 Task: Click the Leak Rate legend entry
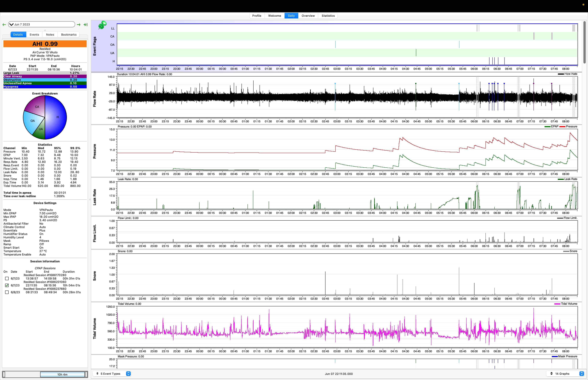(x=568, y=179)
